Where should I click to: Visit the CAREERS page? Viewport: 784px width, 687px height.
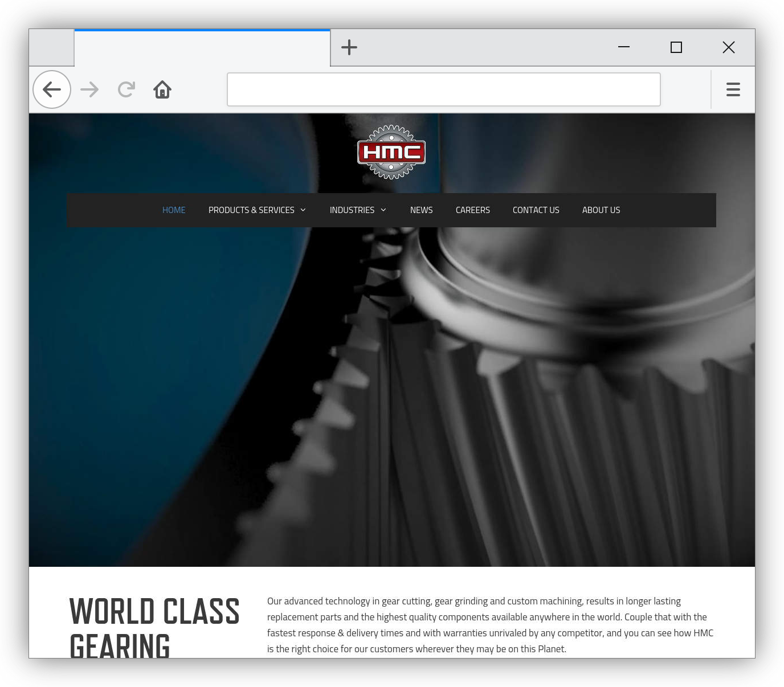[473, 210]
